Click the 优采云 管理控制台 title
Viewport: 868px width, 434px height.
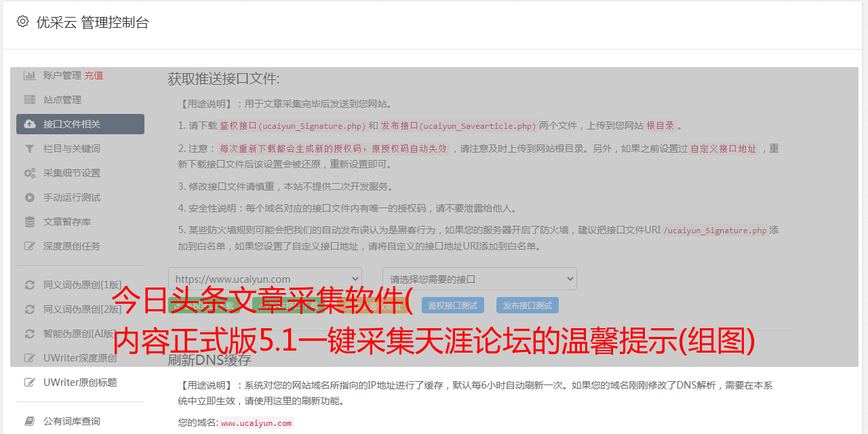[93, 22]
